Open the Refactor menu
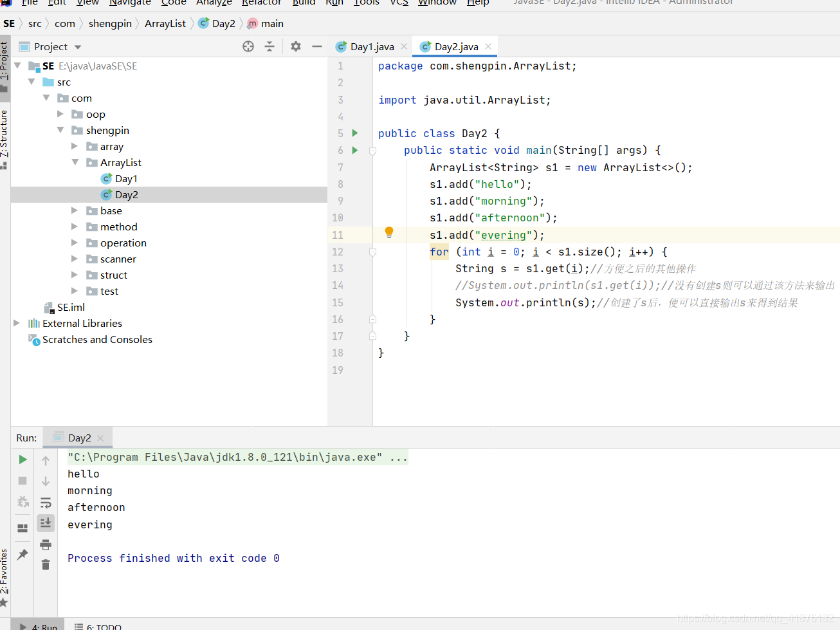The width and height of the screenshot is (840, 630). click(262, 3)
